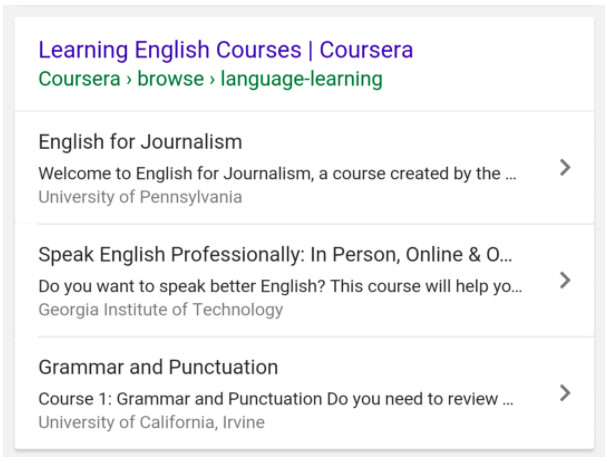Click the 'Coursera' segment of the green breadcrumb
The image size is (607, 463).
(79, 79)
